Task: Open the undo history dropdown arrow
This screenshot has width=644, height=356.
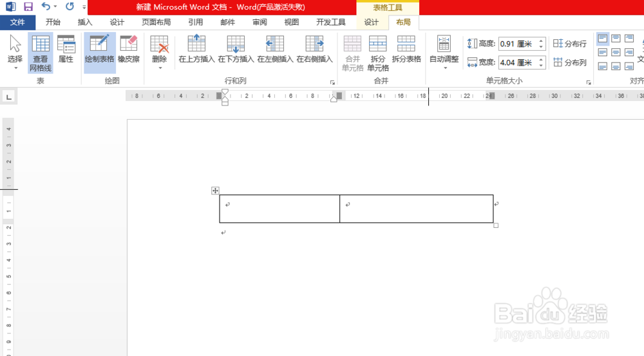Action: pyautogui.click(x=55, y=6)
